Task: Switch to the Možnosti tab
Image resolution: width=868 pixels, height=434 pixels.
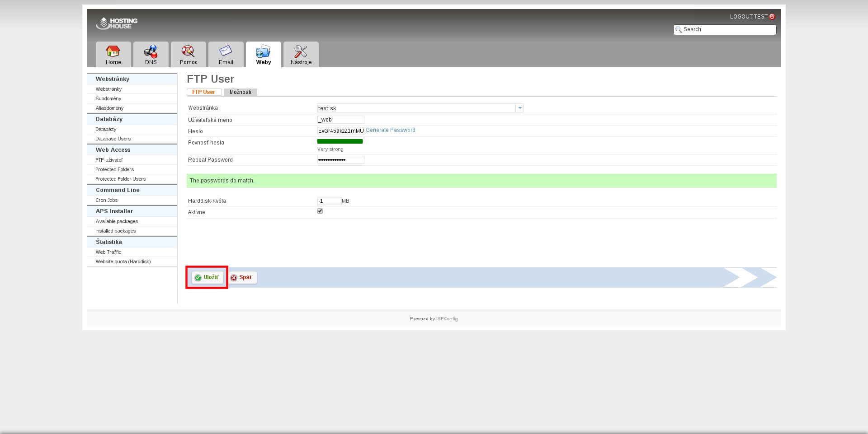Action: [240, 92]
